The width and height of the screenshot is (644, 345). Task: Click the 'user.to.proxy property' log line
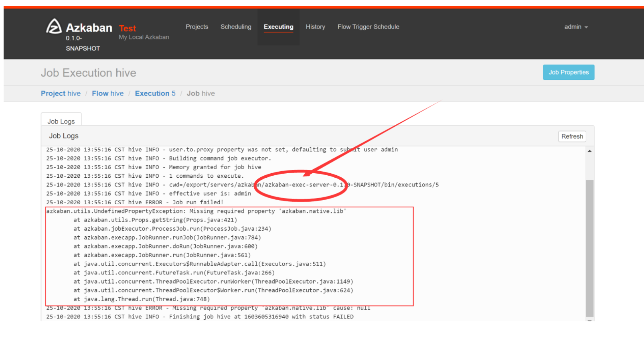click(x=222, y=149)
